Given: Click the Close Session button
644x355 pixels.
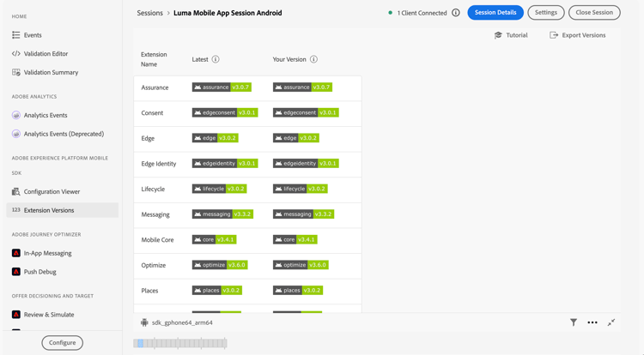Looking at the screenshot, I should point(594,13).
